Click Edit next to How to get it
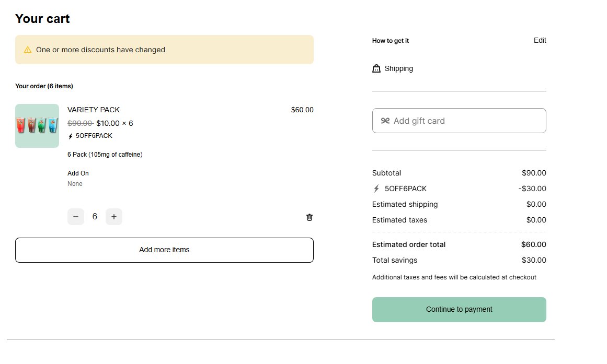The height and width of the screenshot is (364, 607). click(x=540, y=40)
